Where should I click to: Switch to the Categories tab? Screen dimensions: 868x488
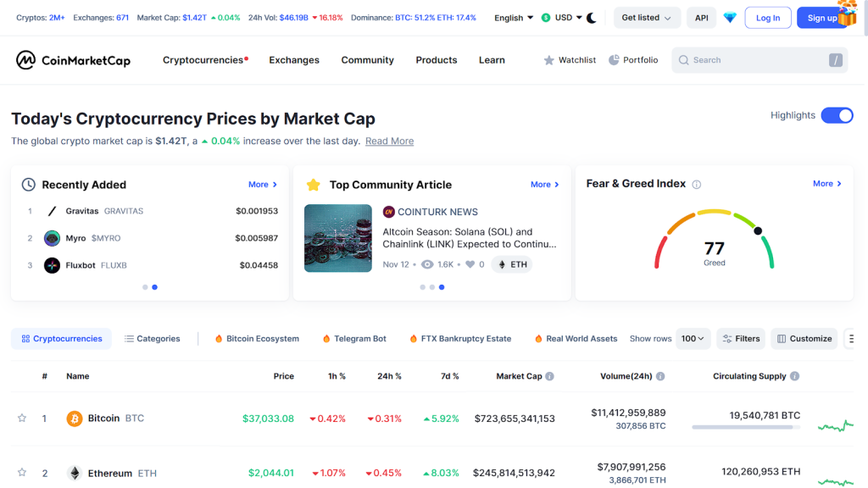point(153,339)
